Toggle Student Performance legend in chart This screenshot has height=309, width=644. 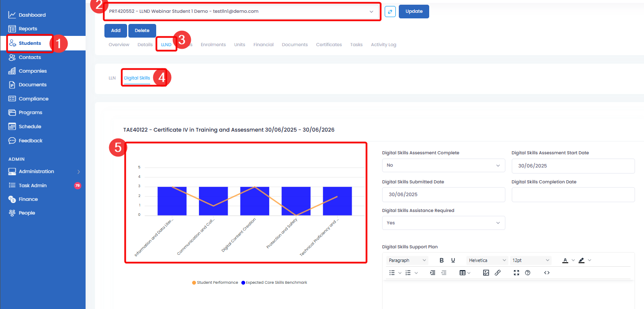(x=215, y=283)
